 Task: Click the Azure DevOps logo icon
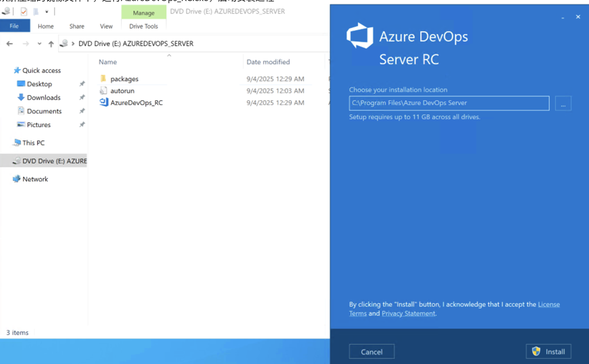(x=360, y=36)
